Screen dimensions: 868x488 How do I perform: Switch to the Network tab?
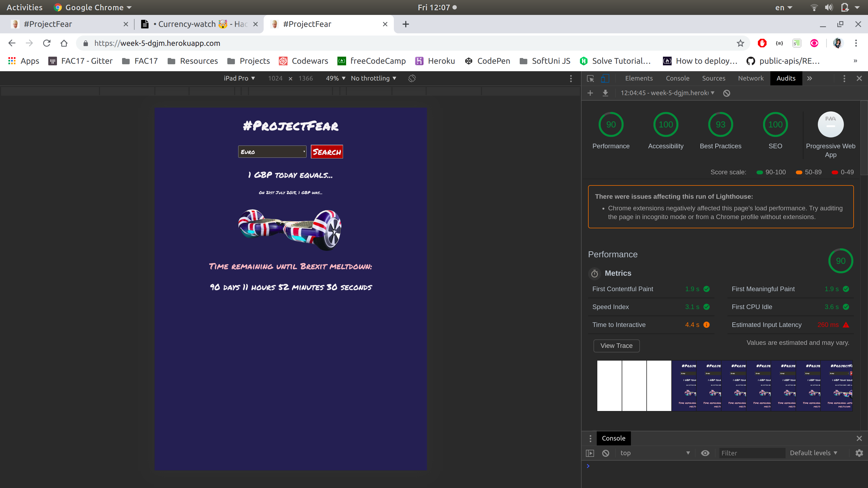point(750,78)
